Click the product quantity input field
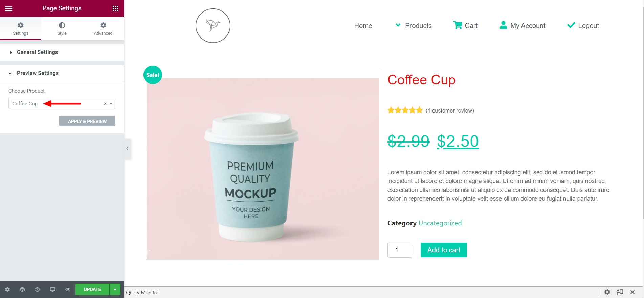This screenshot has width=644, height=298. [x=400, y=250]
